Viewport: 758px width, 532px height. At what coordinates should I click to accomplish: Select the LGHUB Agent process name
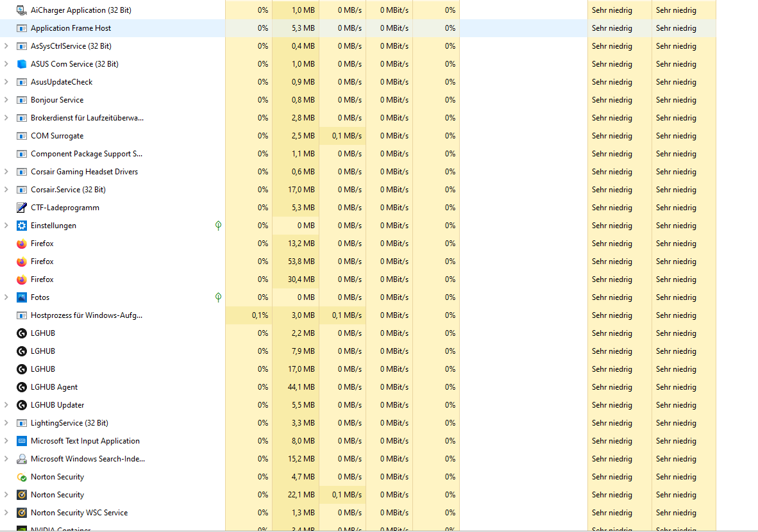tap(54, 387)
